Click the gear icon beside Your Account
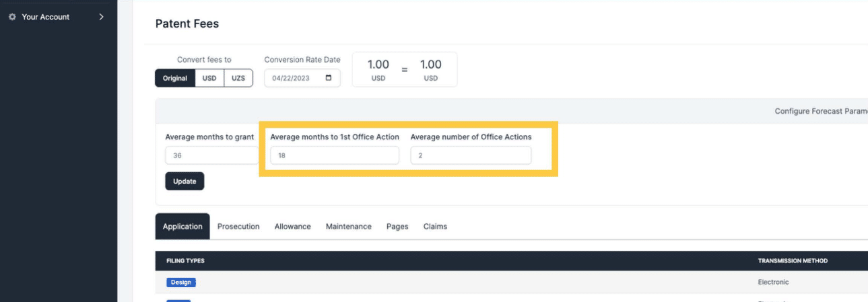Viewport: 868px width, 302px height. [12, 17]
